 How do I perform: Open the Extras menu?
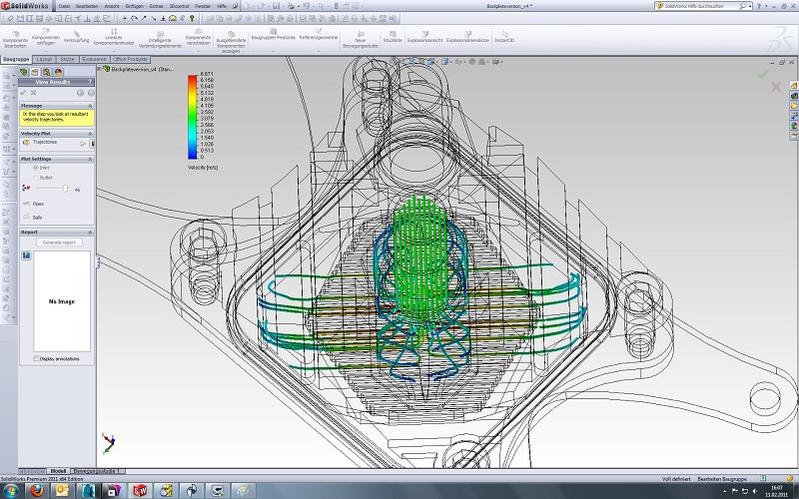[x=156, y=6]
